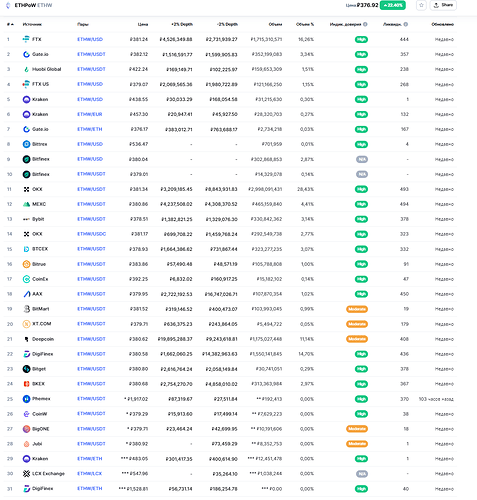This screenshot has height=500, width=477.
Task: Click the 28,43% volume share in OKX row
Action: pos(305,189)
